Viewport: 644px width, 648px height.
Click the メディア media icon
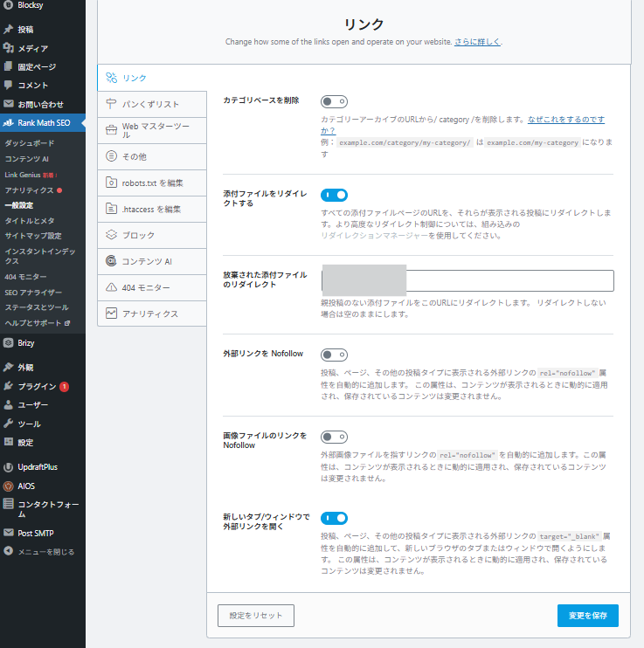[x=9, y=48]
